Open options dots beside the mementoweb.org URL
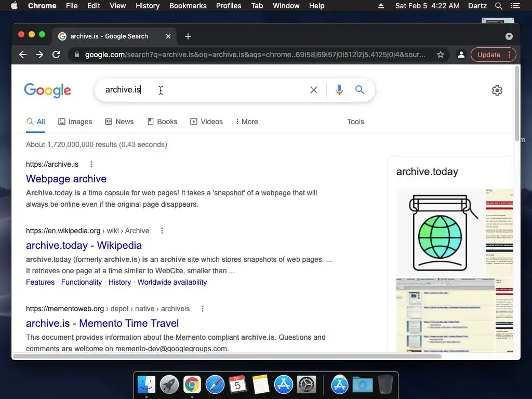Screen dimensions: 532x399 pyautogui.click(x=203, y=309)
